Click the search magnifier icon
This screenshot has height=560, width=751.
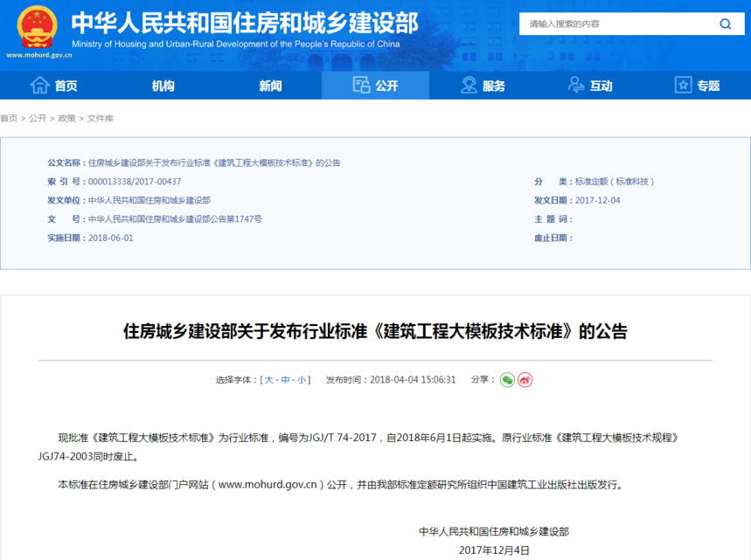click(x=725, y=24)
